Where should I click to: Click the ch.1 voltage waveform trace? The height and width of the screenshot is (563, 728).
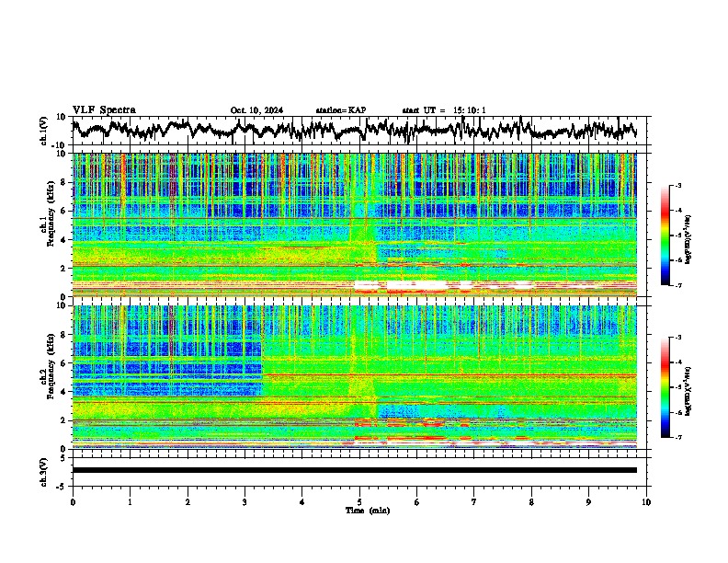[x=354, y=130]
